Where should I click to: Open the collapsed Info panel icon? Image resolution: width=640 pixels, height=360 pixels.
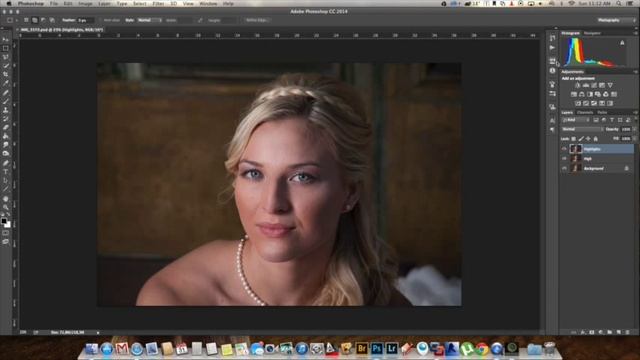(552, 71)
